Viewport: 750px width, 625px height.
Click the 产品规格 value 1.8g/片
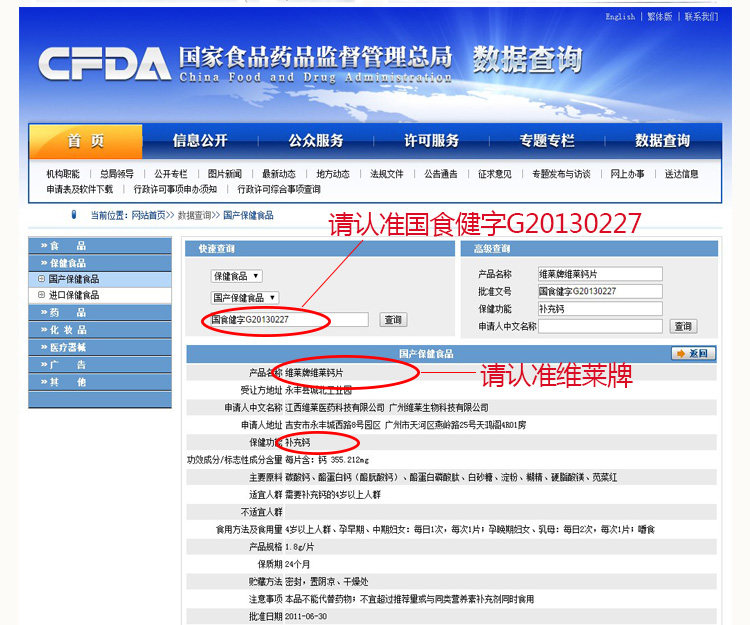pyautogui.click(x=299, y=547)
